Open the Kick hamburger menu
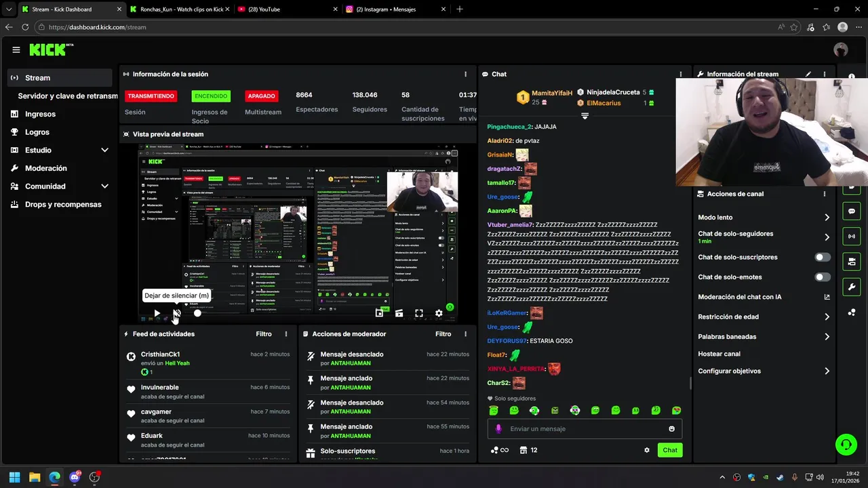 pos(16,49)
